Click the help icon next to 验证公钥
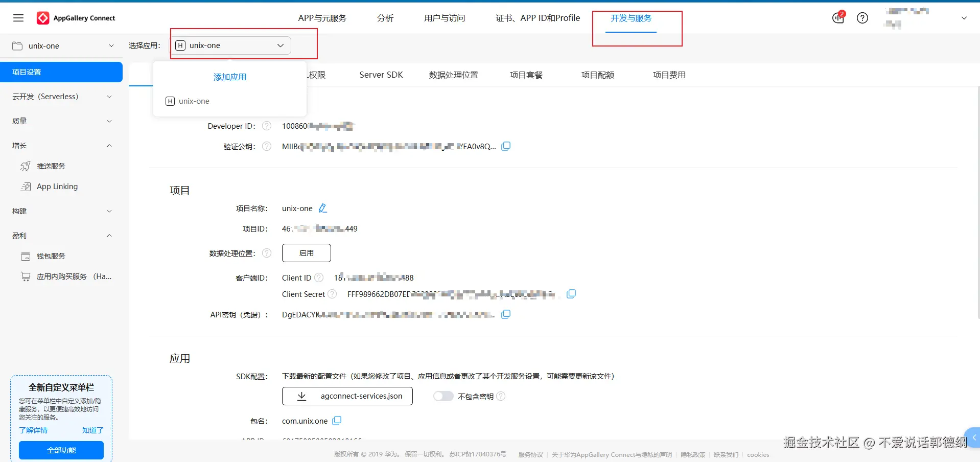Screen dimensions: 980x462 coord(267,146)
